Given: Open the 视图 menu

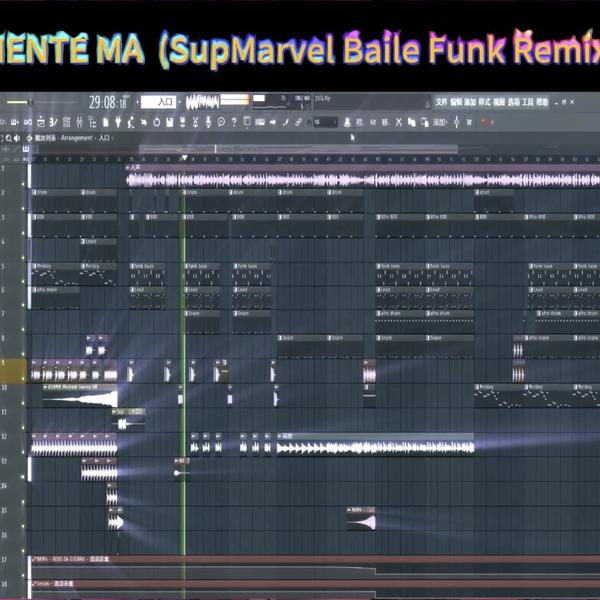Looking at the screenshot, I should pos(499,102).
